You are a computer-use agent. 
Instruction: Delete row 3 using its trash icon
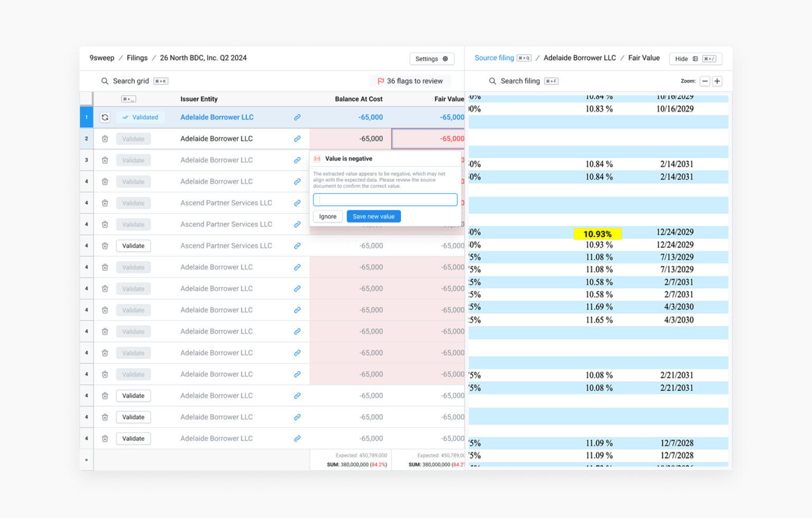(x=105, y=160)
